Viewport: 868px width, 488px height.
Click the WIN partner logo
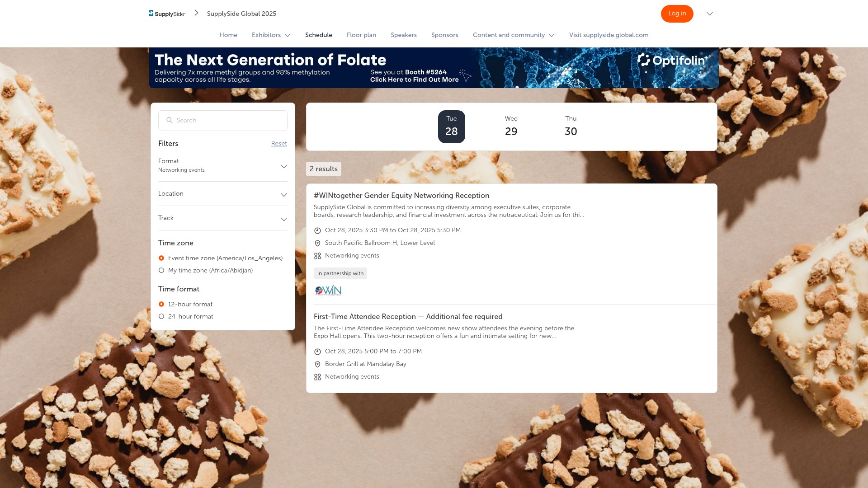[x=328, y=290]
